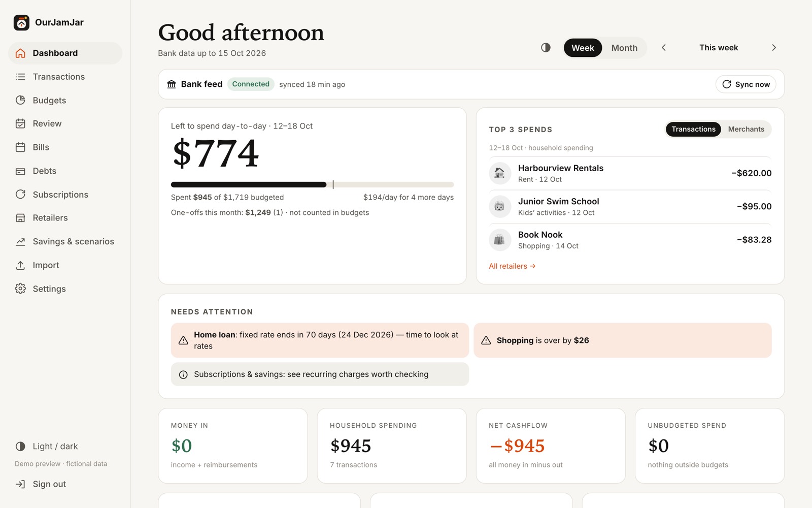Screen dimensions: 812x508
Task: Click the Sign out arrow icon
Action: 20,484
